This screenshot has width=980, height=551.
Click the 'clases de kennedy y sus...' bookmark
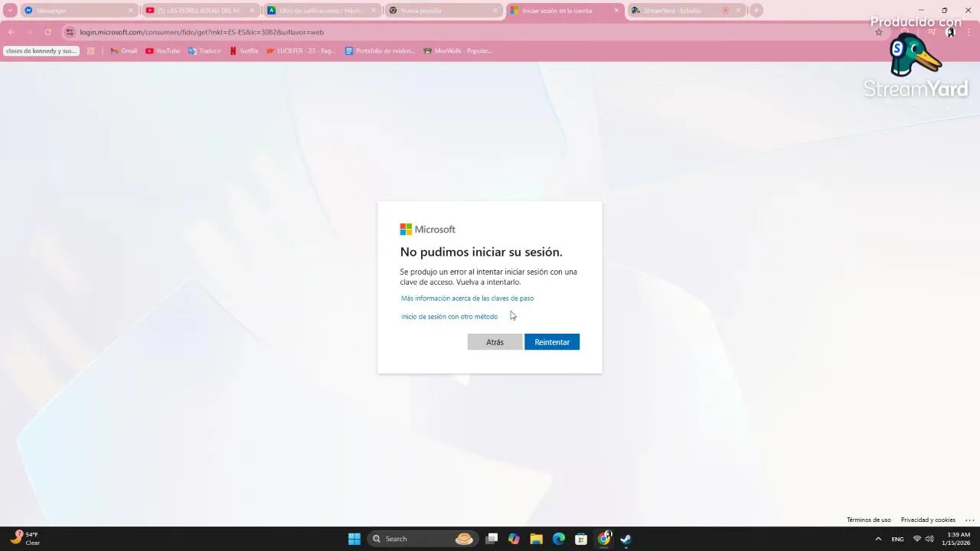pyautogui.click(x=41, y=51)
